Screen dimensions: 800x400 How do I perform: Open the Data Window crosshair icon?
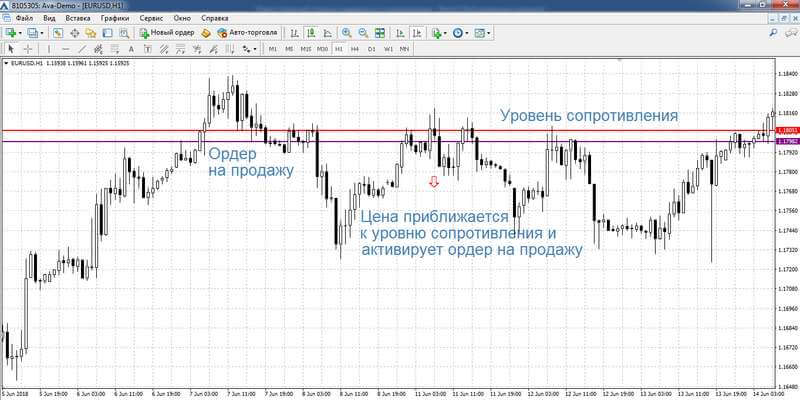(74, 33)
